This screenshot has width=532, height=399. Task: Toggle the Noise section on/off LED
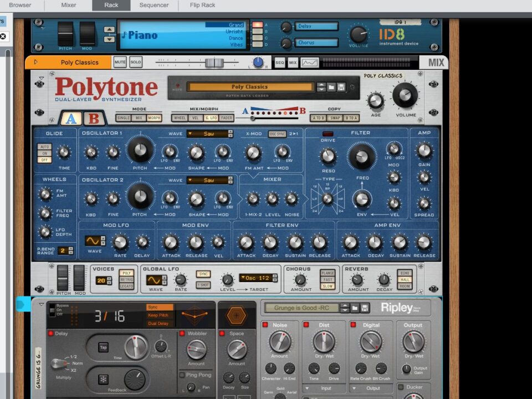(x=265, y=325)
